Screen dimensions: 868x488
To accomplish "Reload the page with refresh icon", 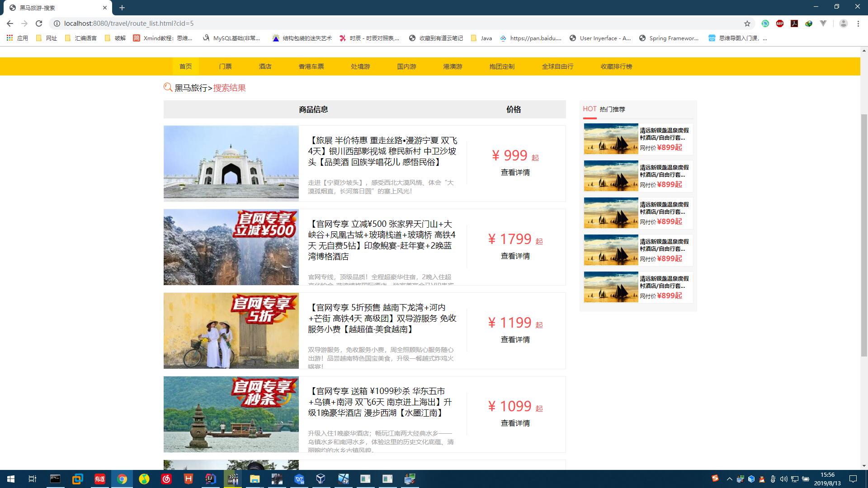I will tap(39, 23).
